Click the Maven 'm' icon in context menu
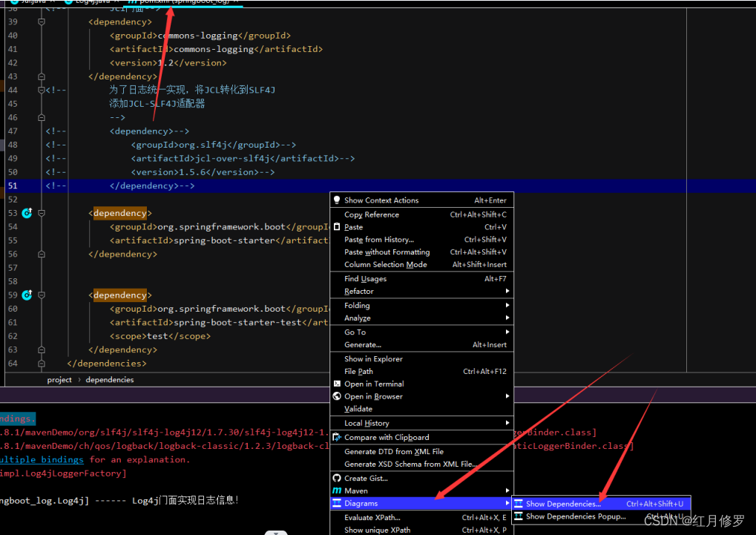The height and width of the screenshot is (535, 756). 337,490
